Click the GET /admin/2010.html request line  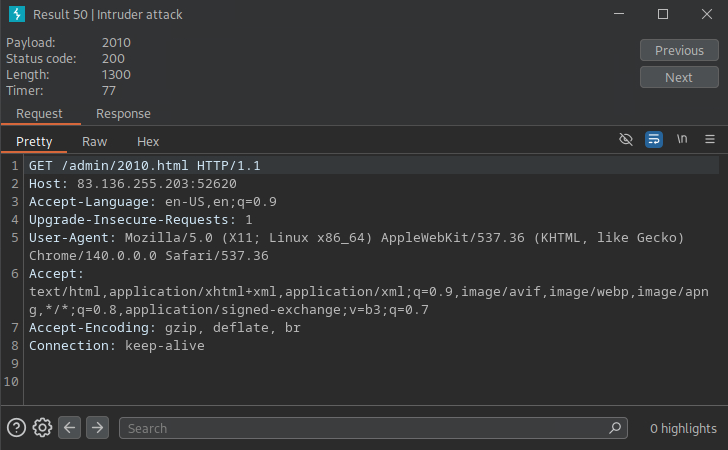click(144, 166)
